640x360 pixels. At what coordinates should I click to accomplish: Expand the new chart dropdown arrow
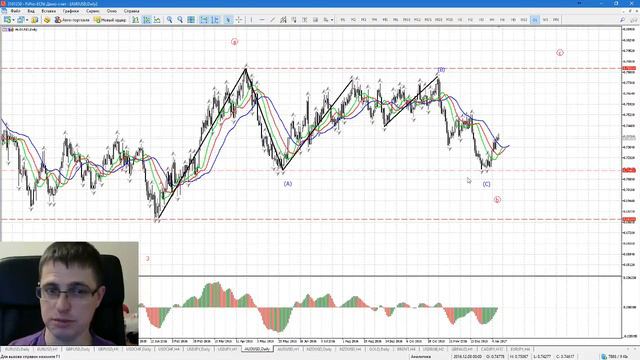(13, 20)
